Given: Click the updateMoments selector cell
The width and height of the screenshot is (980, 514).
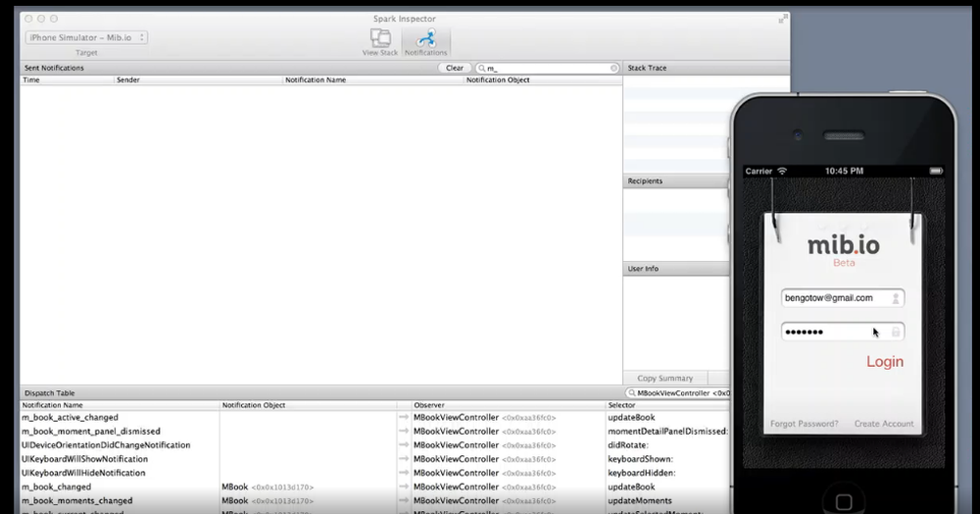Looking at the screenshot, I should 640,500.
